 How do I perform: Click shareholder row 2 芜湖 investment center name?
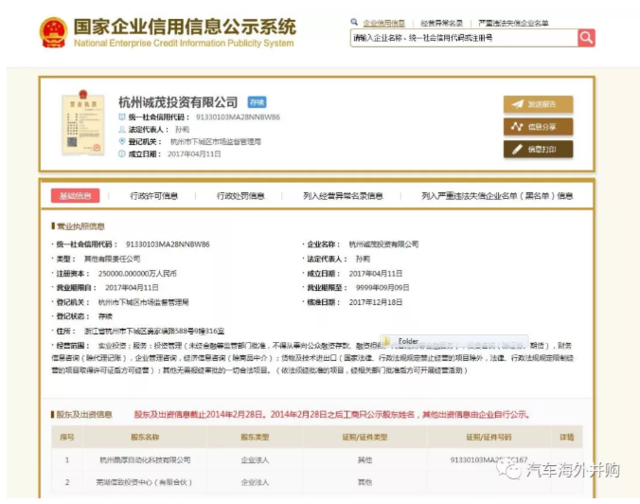144,482
